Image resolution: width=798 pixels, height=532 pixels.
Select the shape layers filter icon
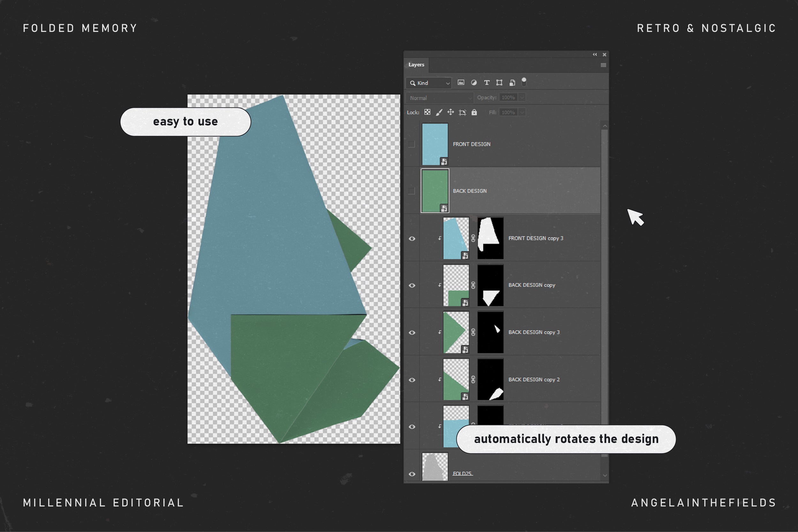(x=500, y=83)
